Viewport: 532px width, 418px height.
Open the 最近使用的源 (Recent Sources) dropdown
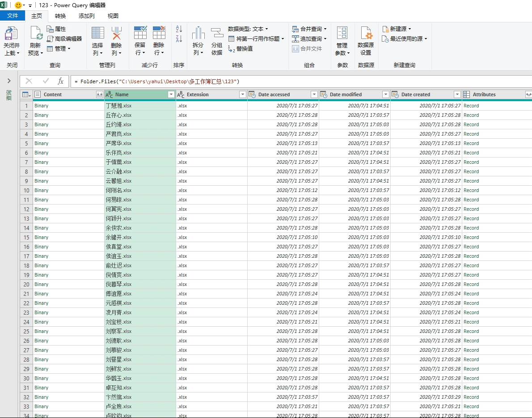point(404,38)
